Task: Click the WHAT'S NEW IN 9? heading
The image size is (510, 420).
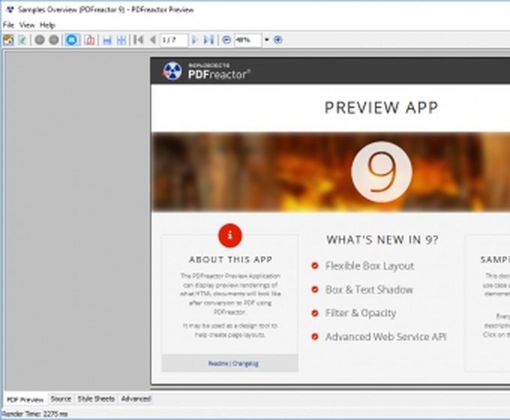Action: click(x=382, y=240)
